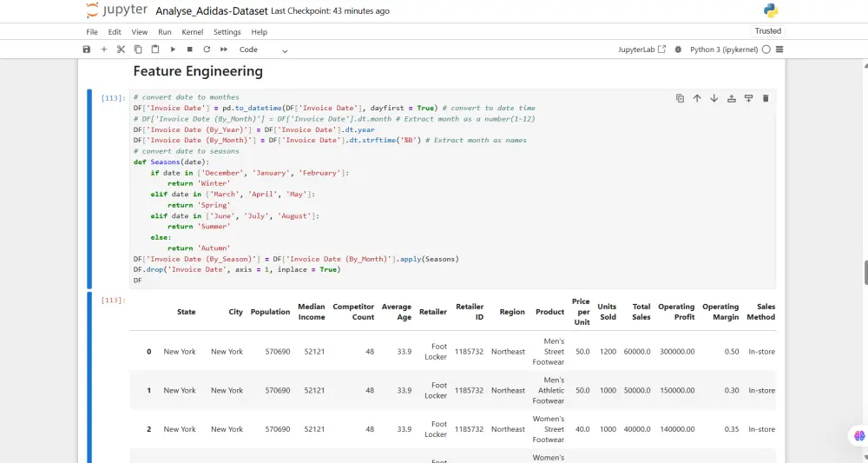Run the current cell with play button
This screenshot has height=463, width=868.
click(x=173, y=50)
